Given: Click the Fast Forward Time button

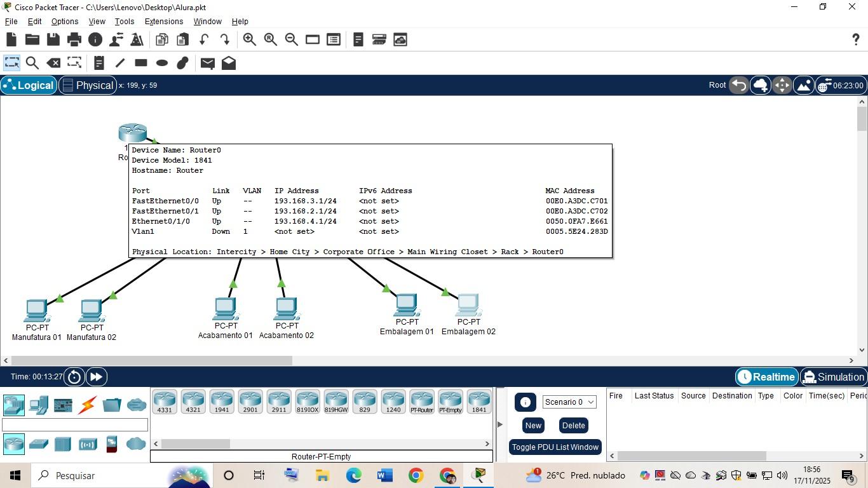Looking at the screenshot, I should point(96,377).
